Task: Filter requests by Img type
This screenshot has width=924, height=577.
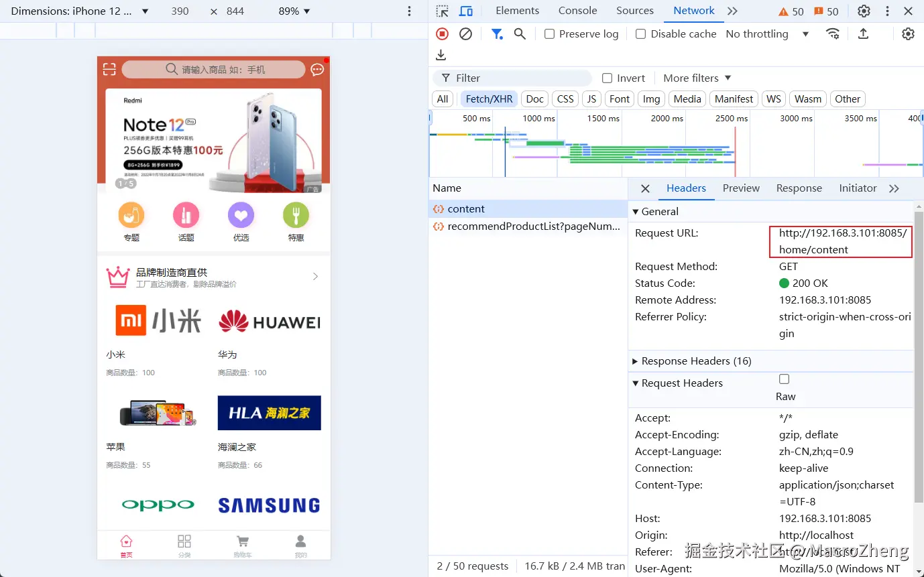Action: click(x=651, y=99)
